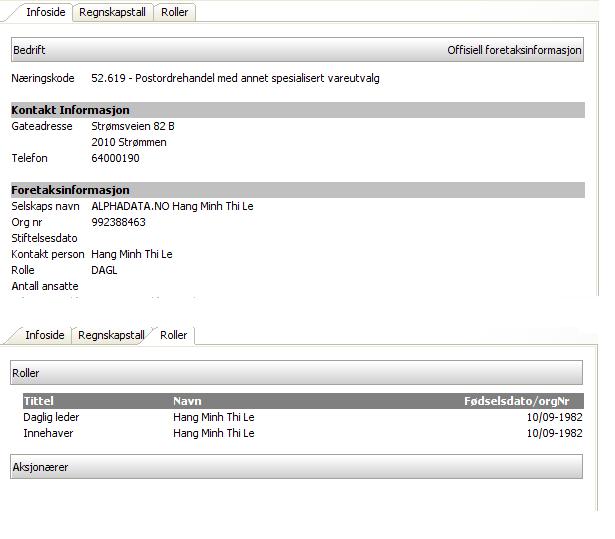Click birth date in Daglig leder row
This screenshot has width=615, height=539.
click(x=555, y=417)
